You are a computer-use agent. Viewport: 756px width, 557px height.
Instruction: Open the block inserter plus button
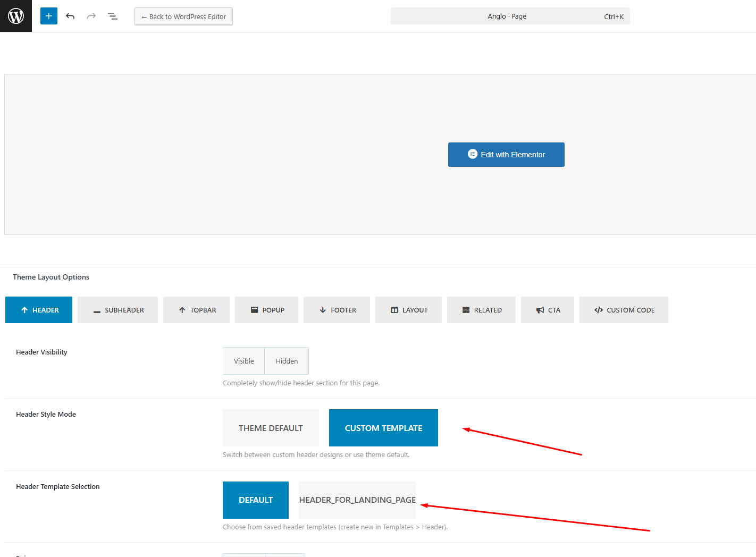click(x=48, y=16)
